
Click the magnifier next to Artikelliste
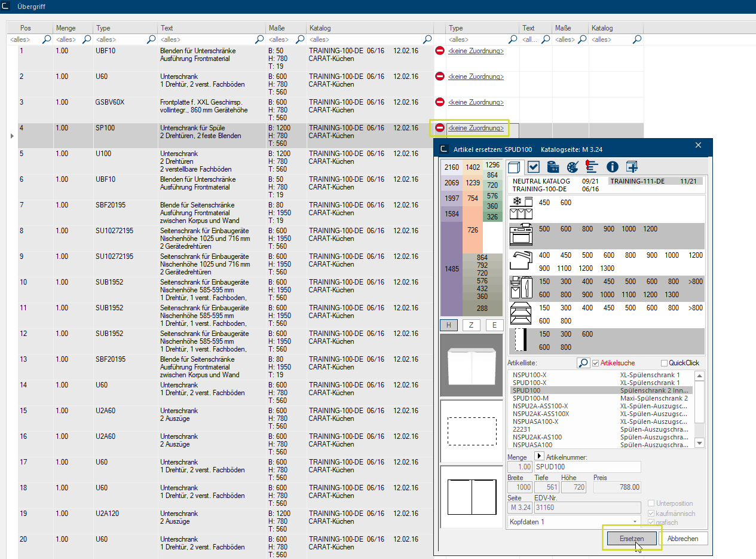[583, 363]
